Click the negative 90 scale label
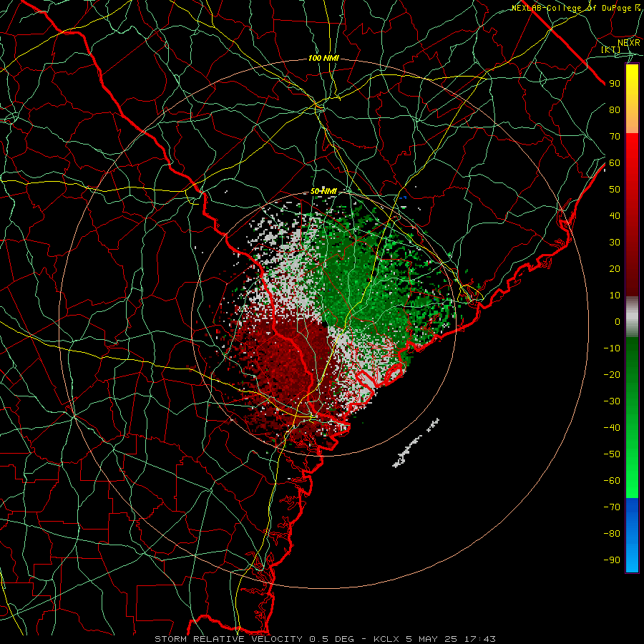This screenshot has width=644, height=644. click(612, 560)
